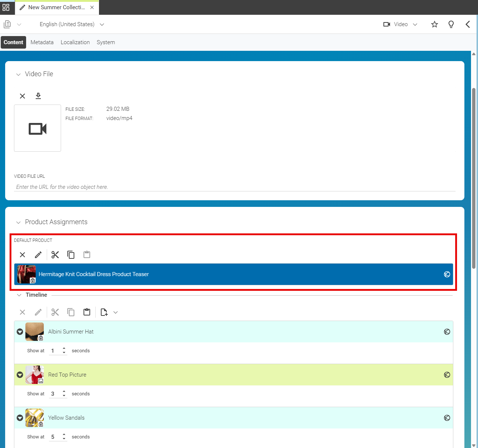478x448 pixels.
Task: Cut the default product item
Action: pos(55,255)
